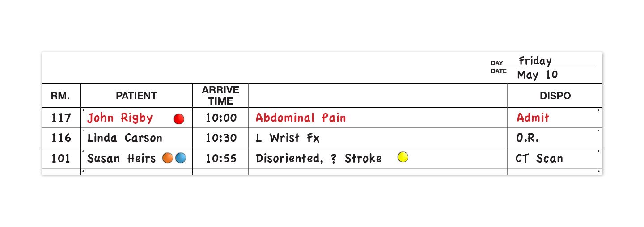Click the CT Scan disposition entry
This screenshot has width=644, height=227.
coord(539,159)
